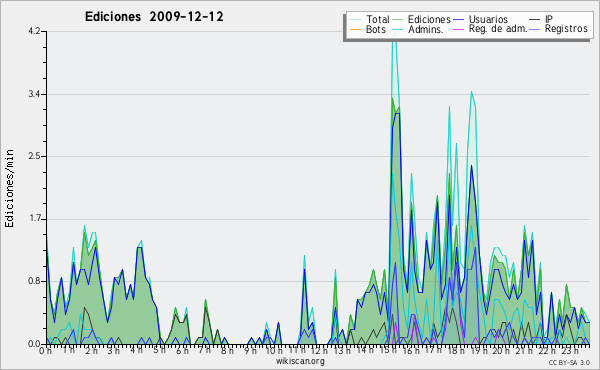This screenshot has height=370, width=600.
Task: Click the '2 h' x-axis label
Action: [x=91, y=351]
